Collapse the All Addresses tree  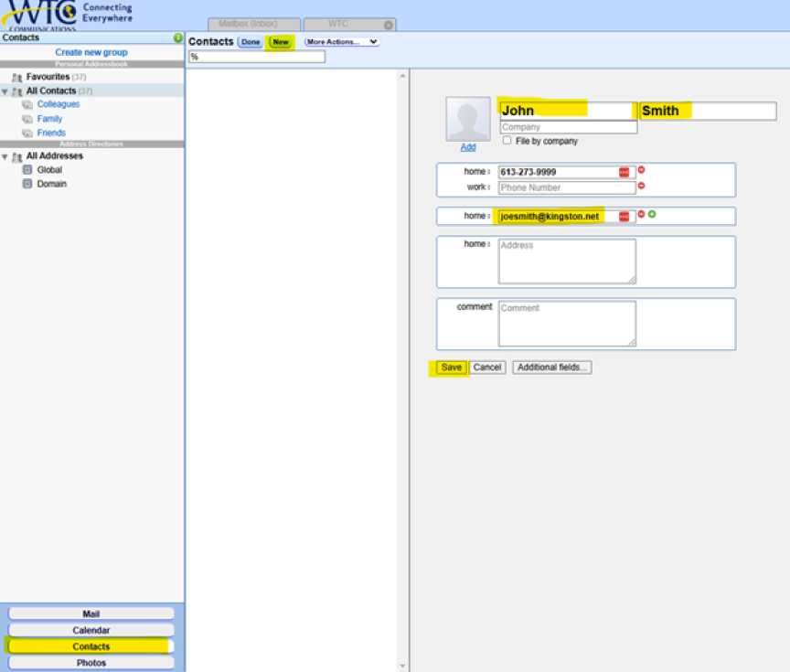coord(5,156)
